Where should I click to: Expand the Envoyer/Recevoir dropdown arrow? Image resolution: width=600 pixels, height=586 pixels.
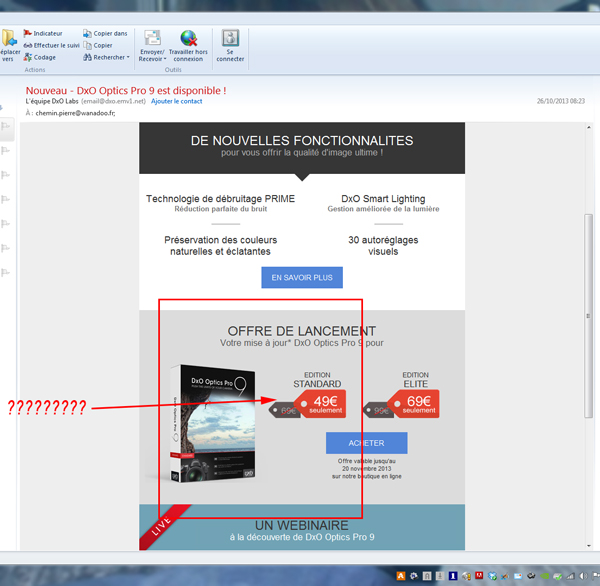click(165, 59)
